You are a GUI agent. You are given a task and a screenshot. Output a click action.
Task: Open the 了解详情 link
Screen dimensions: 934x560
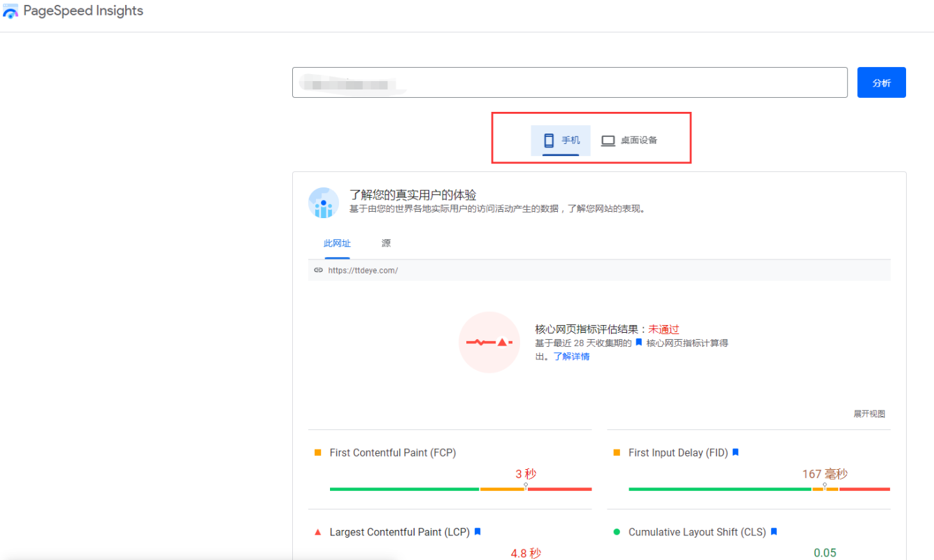[571, 356]
